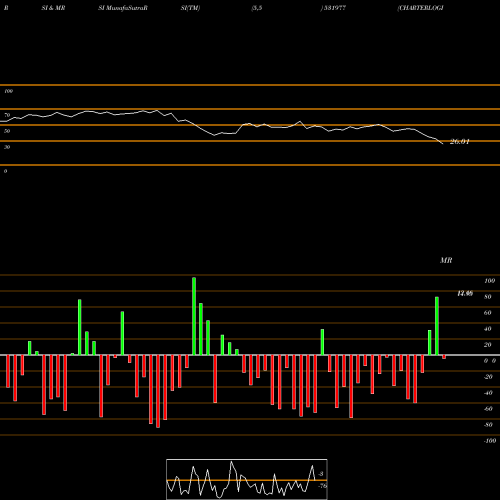This screenshot has width=500, height=500.
Task: Click the -60 label on MR axis
Action: [488, 409]
